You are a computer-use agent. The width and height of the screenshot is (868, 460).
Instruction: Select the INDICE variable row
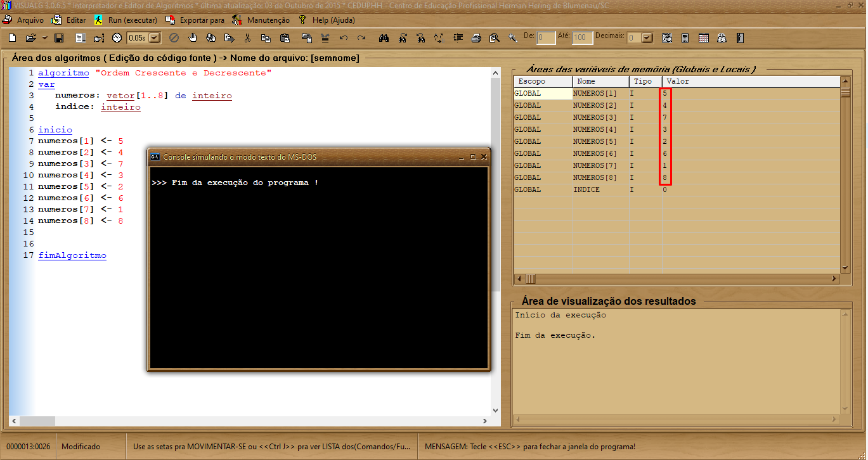[677, 189]
